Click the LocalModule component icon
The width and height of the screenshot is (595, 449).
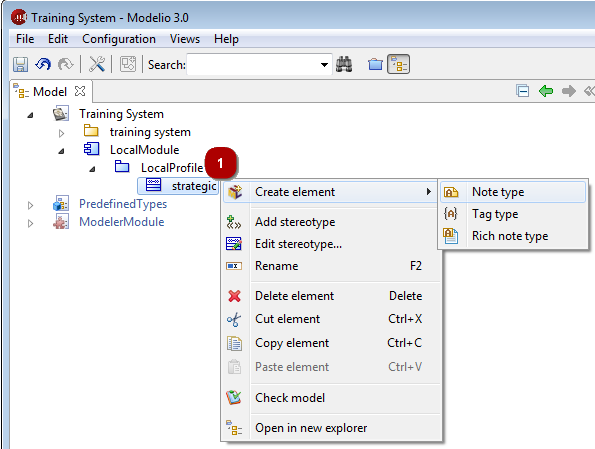tap(91, 149)
